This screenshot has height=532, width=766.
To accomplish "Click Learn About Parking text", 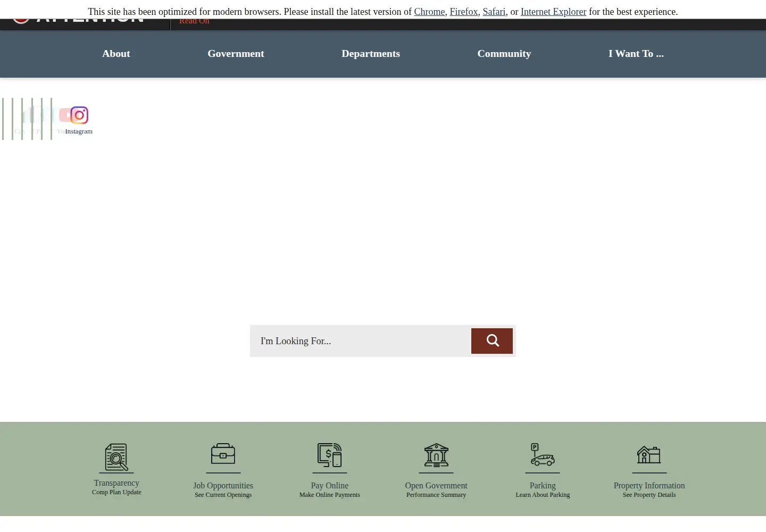I will (x=543, y=495).
